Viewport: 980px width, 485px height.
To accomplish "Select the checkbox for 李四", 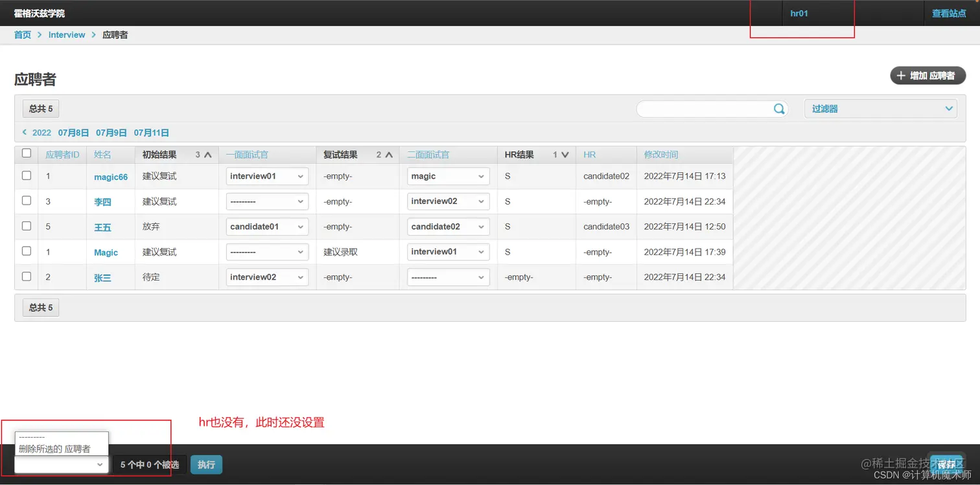I will (x=27, y=201).
